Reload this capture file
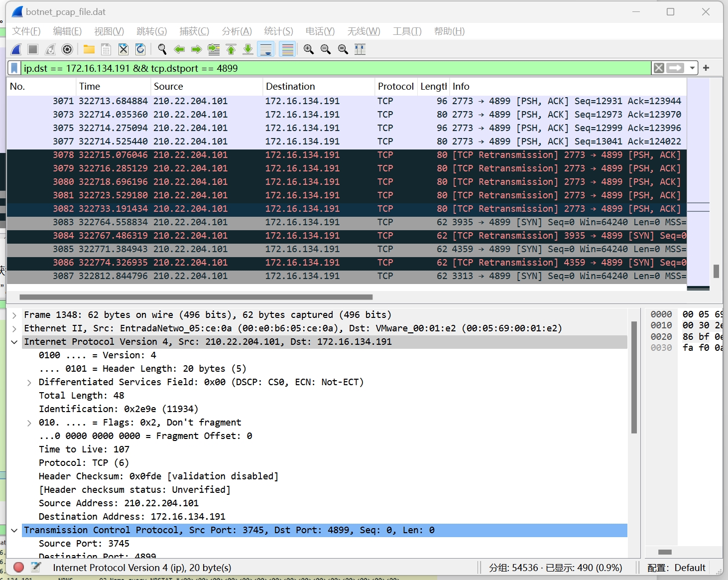 tap(140, 49)
